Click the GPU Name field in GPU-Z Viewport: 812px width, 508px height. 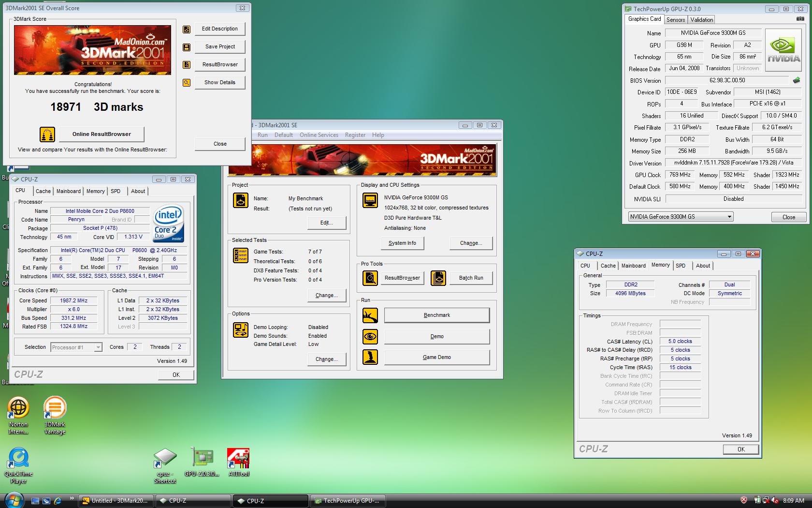[713, 33]
